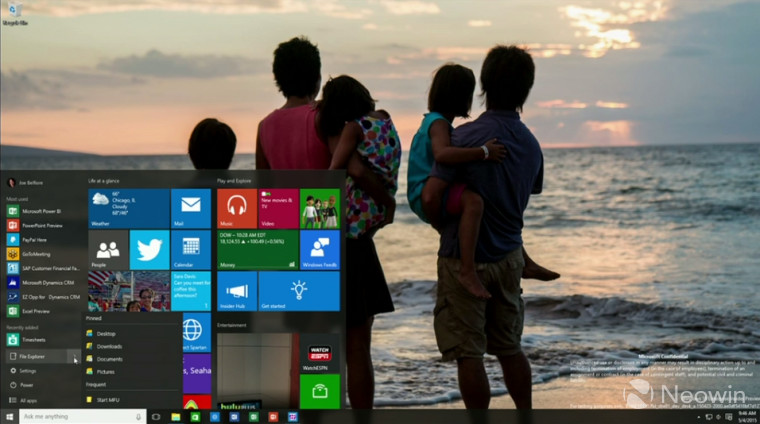Click the 'Ask me anything' search box
The height and width of the screenshot is (424, 760).
click(82, 416)
